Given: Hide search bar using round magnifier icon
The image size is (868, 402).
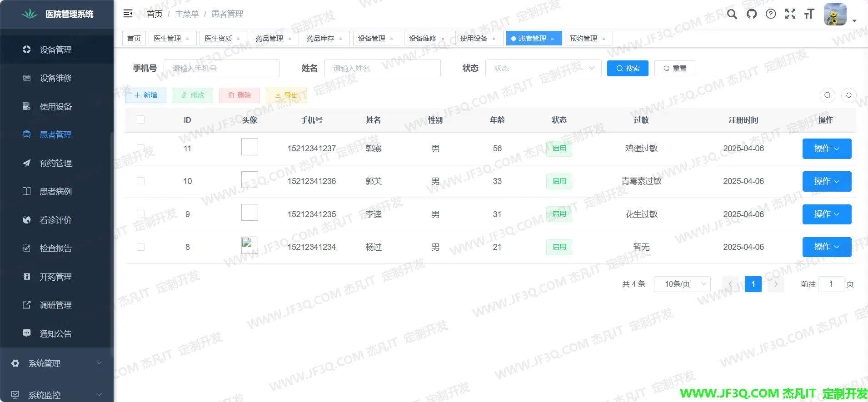Looking at the screenshot, I should (828, 95).
